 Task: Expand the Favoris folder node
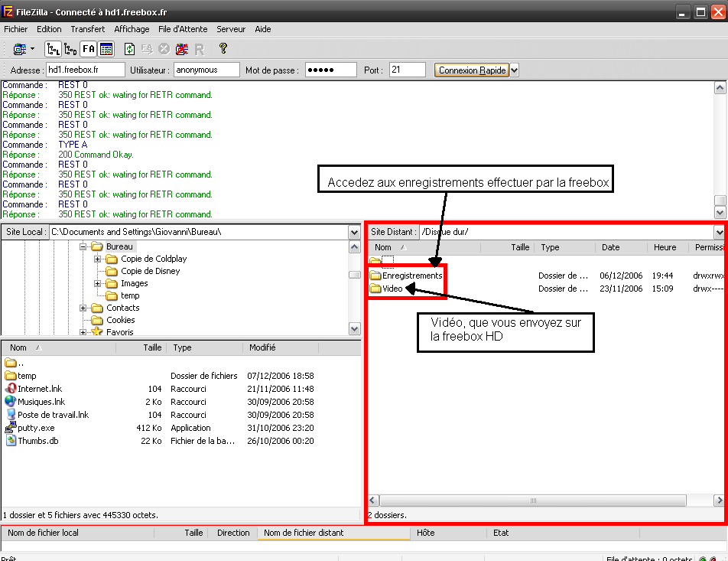click(x=83, y=332)
